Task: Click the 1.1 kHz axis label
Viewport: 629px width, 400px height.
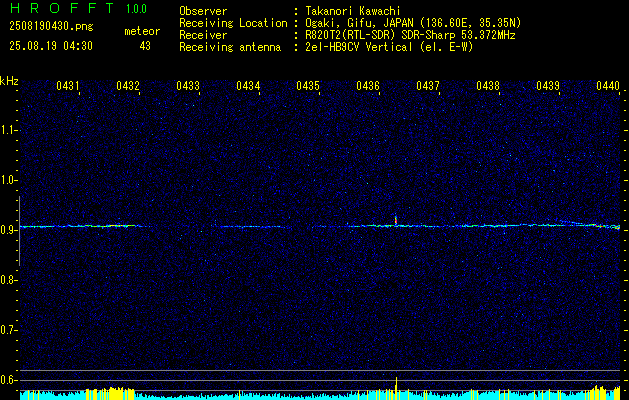Action: pos(8,130)
